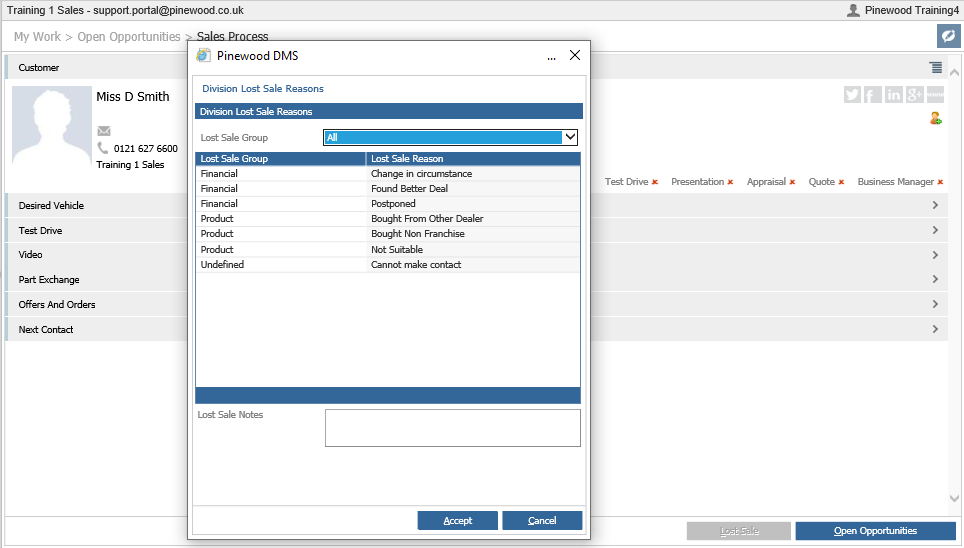Select the Not Suitable reason
Viewport: 964px width, 548px height.
(x=397, y=249)
